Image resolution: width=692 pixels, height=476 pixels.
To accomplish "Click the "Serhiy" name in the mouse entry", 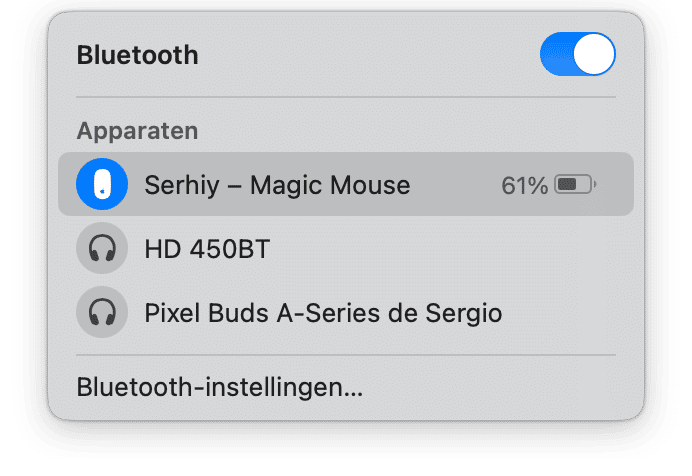I will (182, 185).
